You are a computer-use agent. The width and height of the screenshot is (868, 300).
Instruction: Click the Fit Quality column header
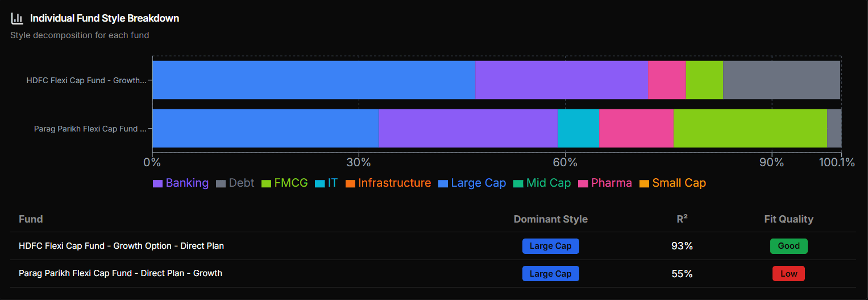788,219
